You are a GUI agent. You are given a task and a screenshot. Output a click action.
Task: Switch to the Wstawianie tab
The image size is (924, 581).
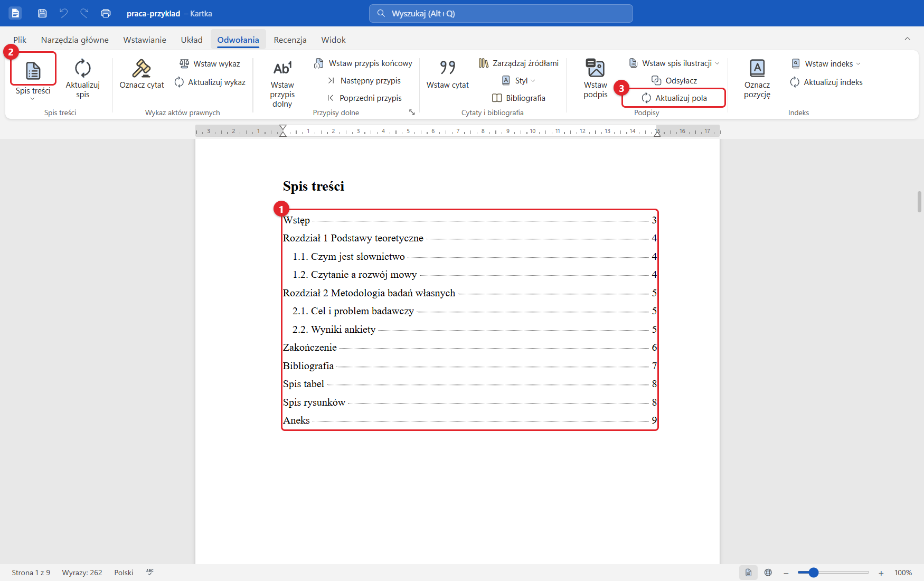tap(145, 40)
